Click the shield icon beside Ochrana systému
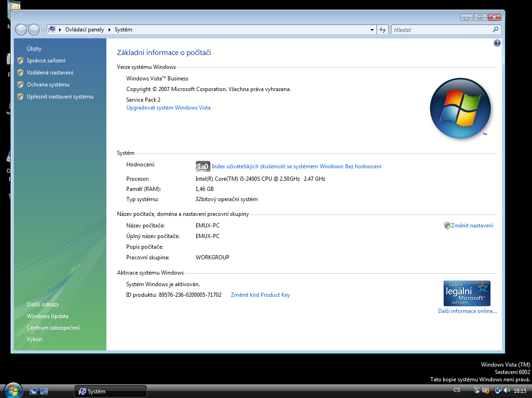The width and height of the screenshot is (532, 398). [x=20, y=85]
